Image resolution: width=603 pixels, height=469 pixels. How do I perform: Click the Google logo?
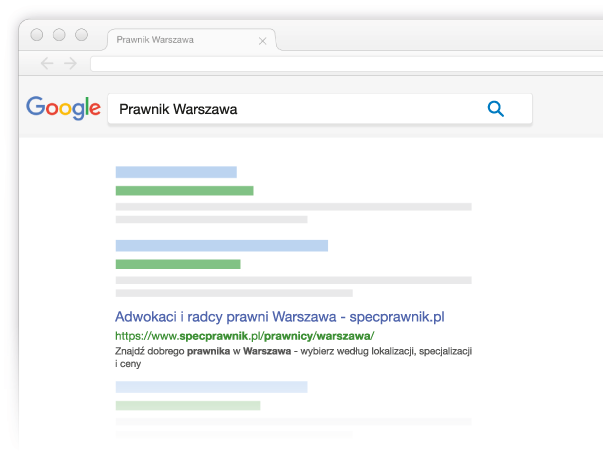point(63,108)
